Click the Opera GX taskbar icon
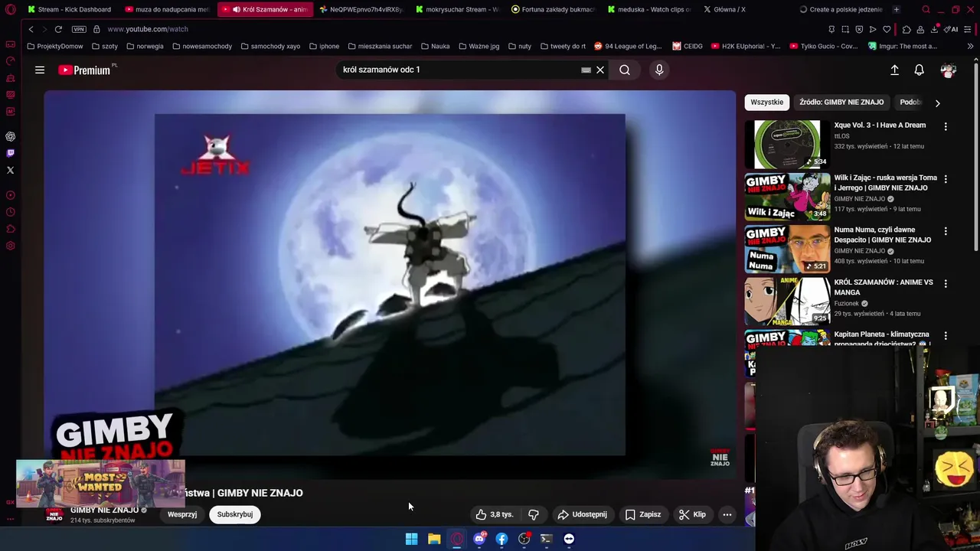Image resolution: width=980 pixels, height=551 pixels. point(457,539)
